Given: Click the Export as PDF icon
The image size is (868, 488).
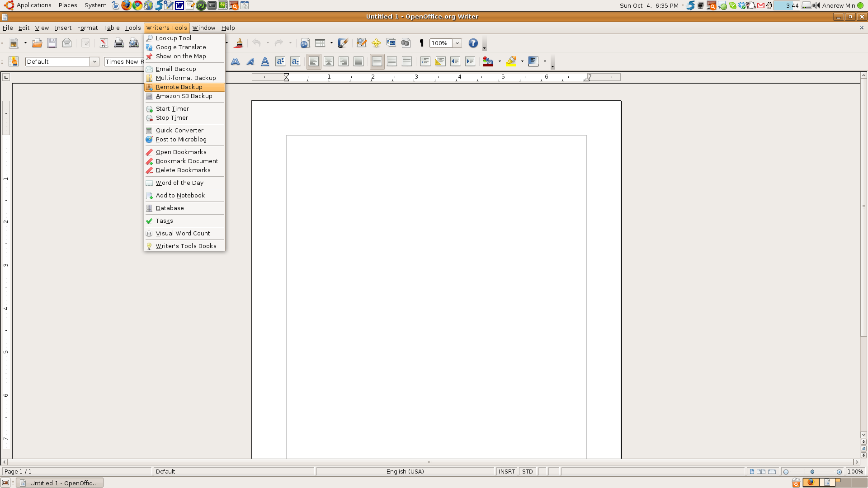Looking at the screenshot, I should (104, 43).
